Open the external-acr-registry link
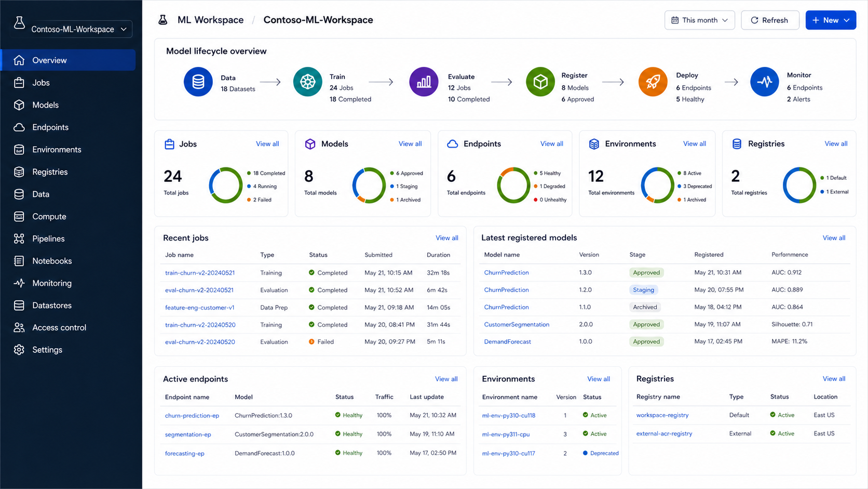Viewport: 868px width, 489px height. (x=664, y=433)
